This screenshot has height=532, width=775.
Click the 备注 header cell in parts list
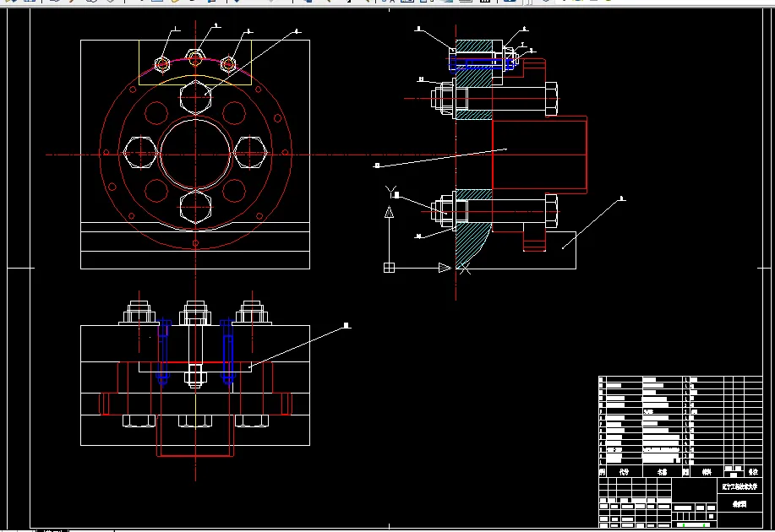753,472
